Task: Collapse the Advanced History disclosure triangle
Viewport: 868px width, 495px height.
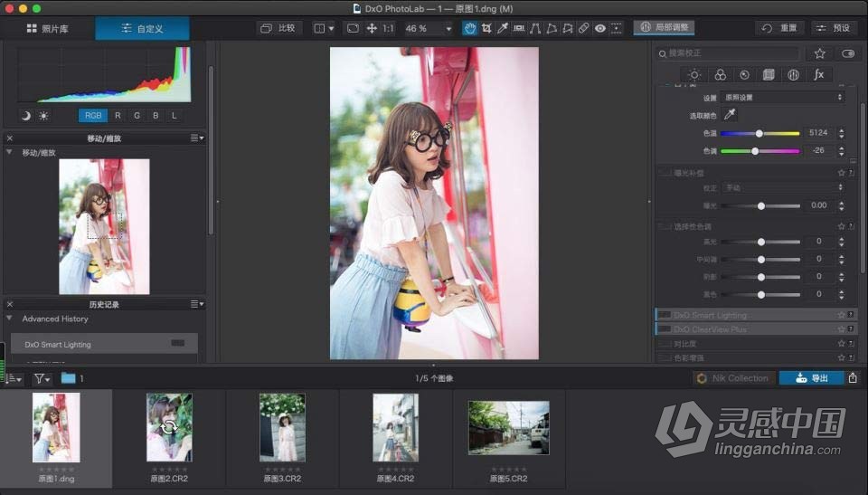Action: point(9,319)
